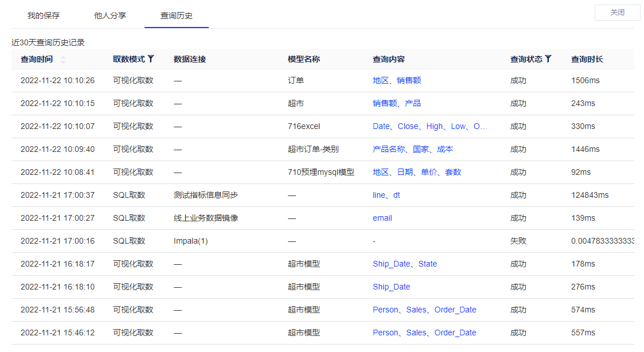Open Person、Sales、Order_Date query from 15:56:48
This screenshot has height=352, width=644.
coord(424,310)
